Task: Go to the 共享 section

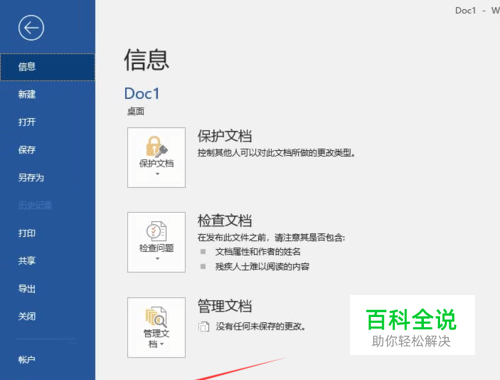Action: [x=27, y=261]
